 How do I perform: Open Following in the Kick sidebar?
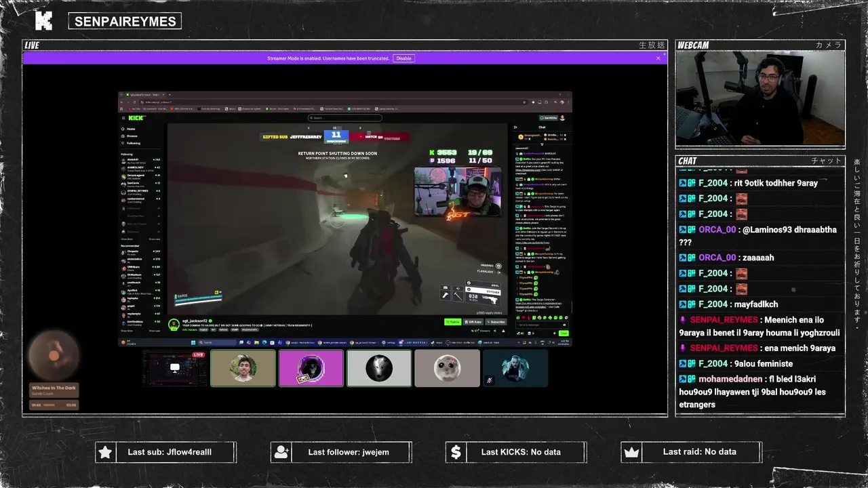(132, 143)
